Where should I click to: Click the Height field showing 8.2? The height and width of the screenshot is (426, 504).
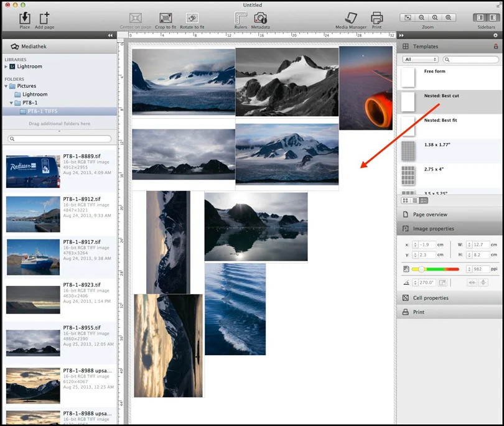[481, 255]
